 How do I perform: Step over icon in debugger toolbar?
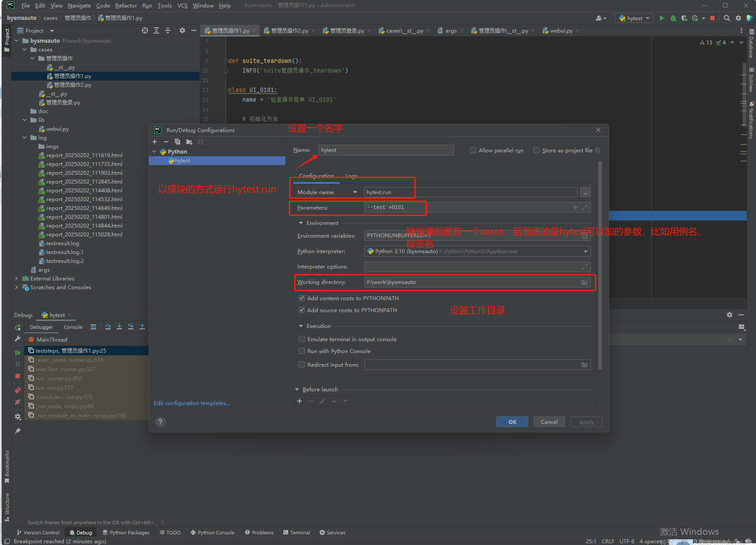click(108, 327)
